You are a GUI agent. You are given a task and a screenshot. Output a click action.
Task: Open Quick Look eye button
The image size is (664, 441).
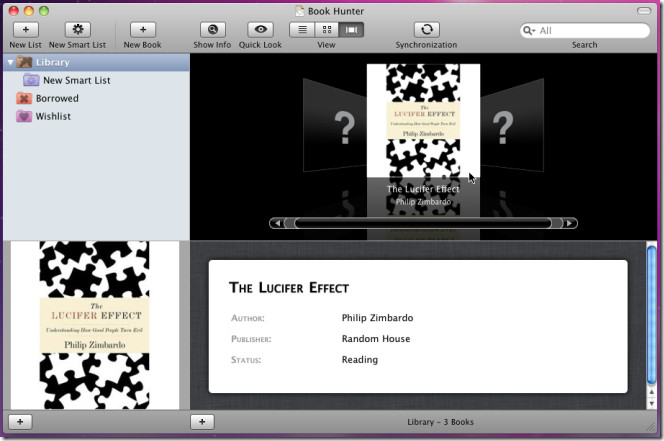tap(260, 30)
